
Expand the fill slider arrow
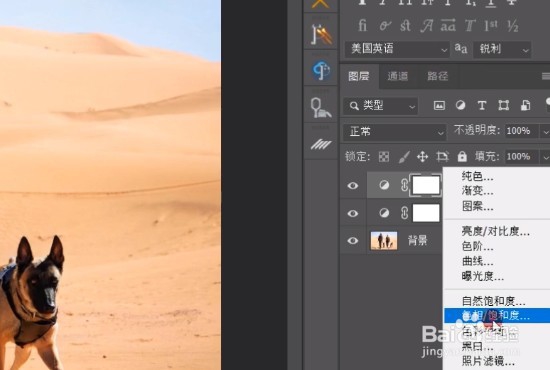click(545, 157)
